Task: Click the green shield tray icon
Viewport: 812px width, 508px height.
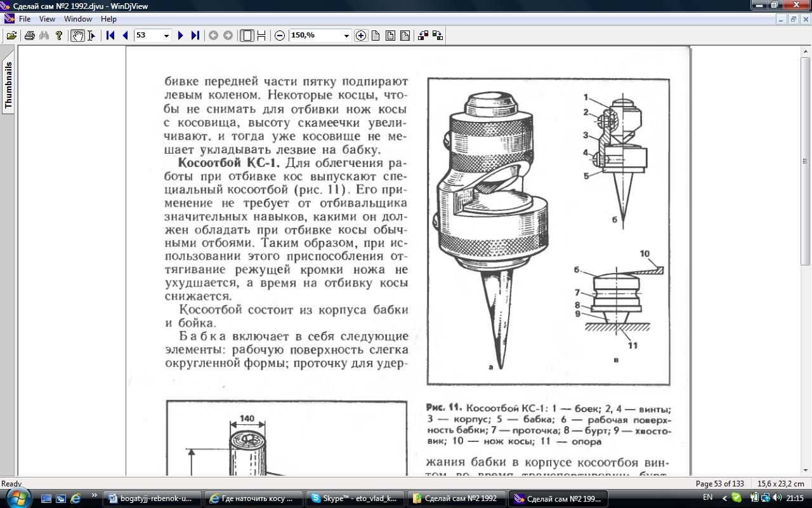Action: [x=737, y=498]
